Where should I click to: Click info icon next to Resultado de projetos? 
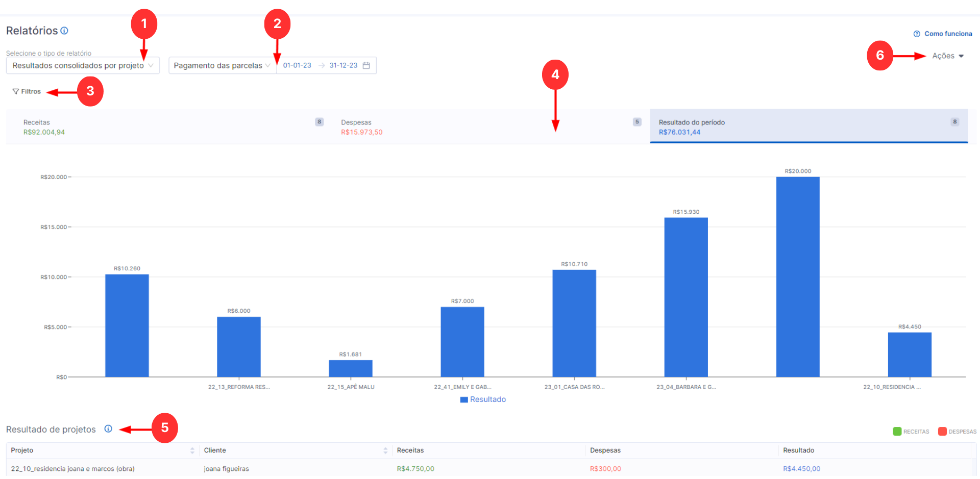108,429
